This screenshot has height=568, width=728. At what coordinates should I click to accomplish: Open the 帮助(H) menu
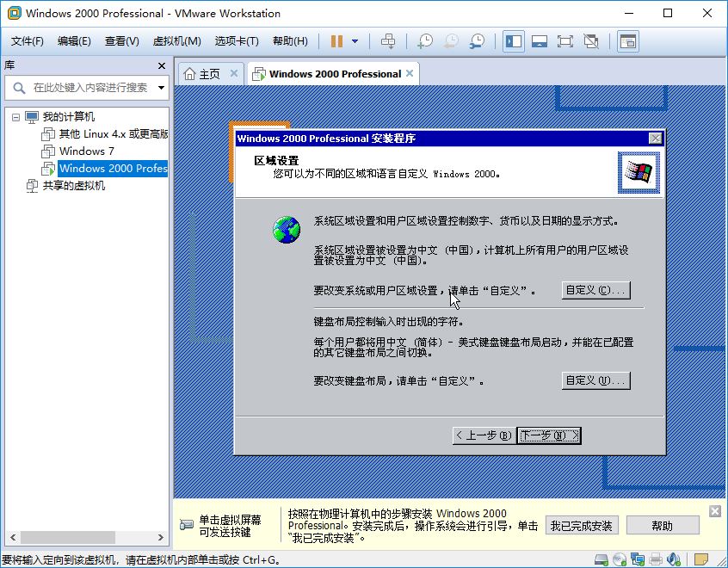pyautogui.click(x=290, y=41)
